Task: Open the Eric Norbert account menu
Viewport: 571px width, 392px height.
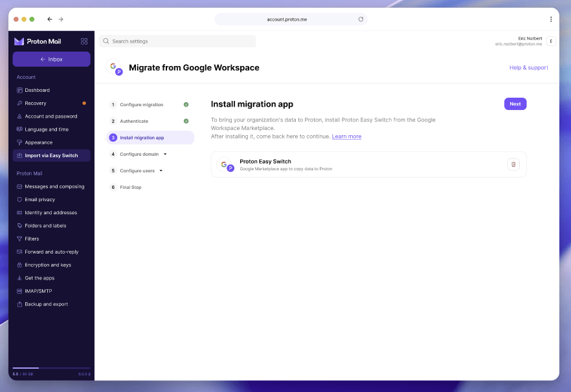Action: tap(526, 41)
